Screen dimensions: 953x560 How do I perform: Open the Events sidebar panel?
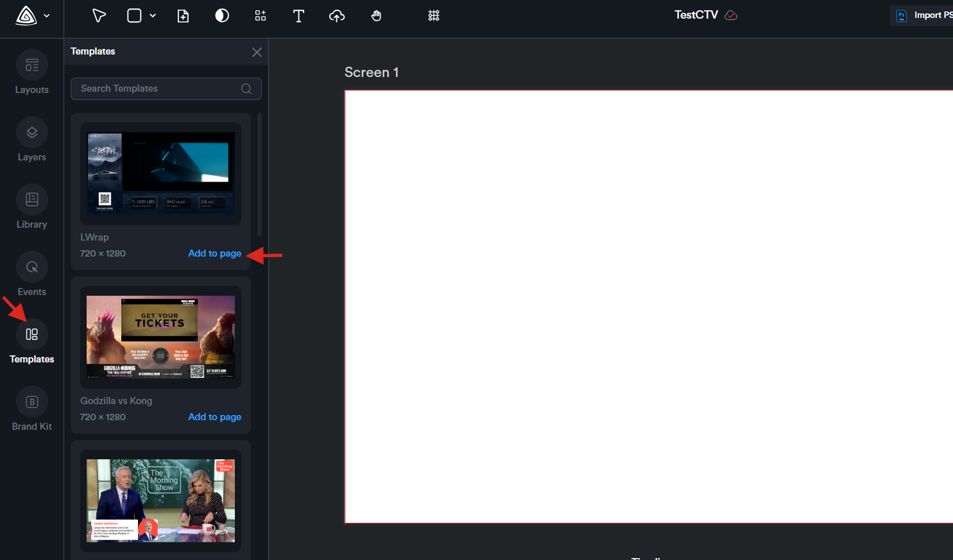(32, 275)
